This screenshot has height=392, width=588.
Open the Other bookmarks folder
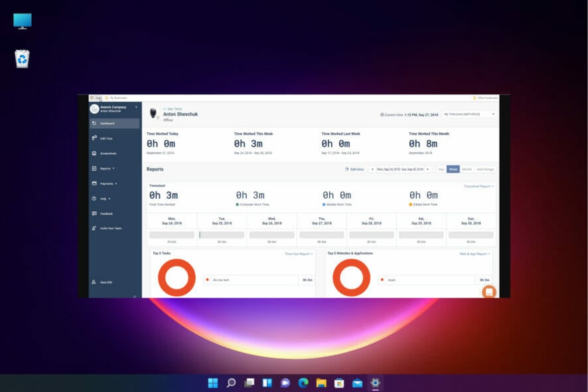[486, 98]
